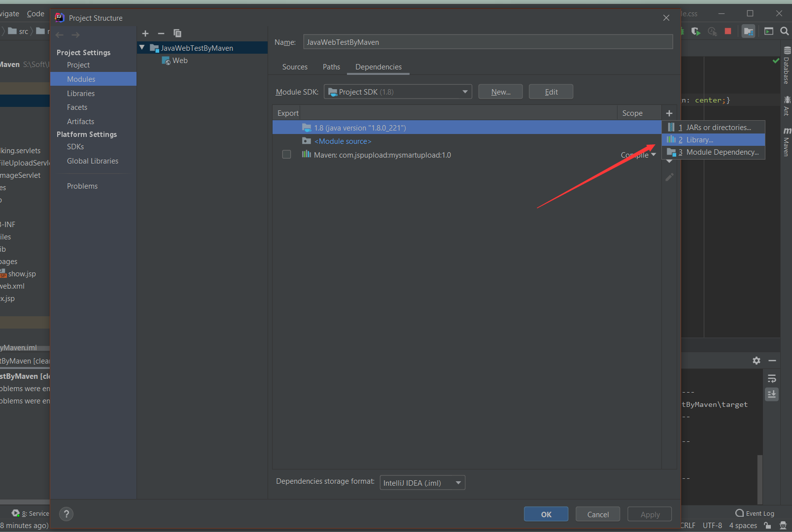Select Global Libraries under Platform Settings

click(x=93, y=161)
